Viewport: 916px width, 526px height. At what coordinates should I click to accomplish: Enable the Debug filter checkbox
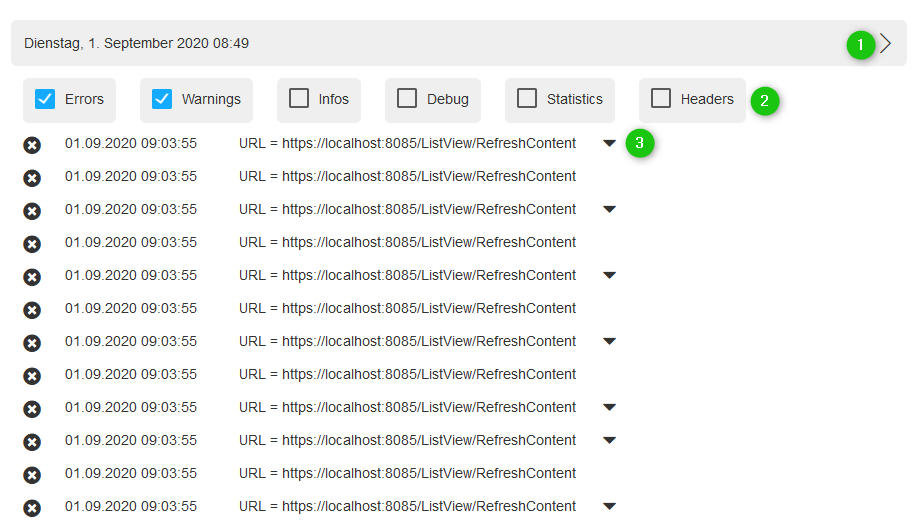pos(407,98)
